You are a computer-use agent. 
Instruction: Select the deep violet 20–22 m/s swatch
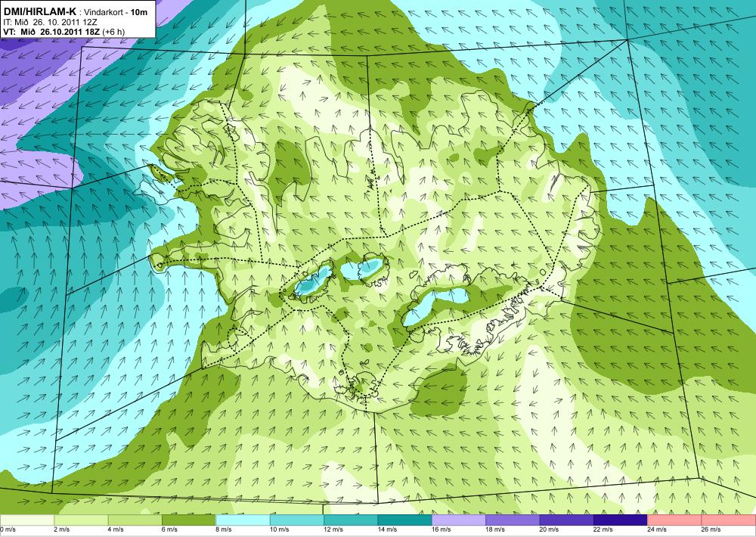pyautogui.click(x=566, y=520)
